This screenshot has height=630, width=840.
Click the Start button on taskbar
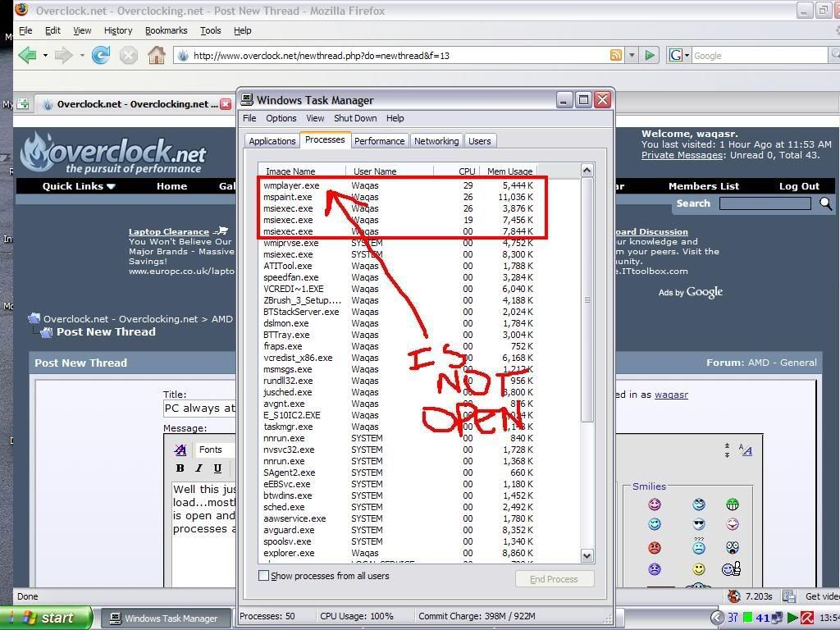pos(47,618)
